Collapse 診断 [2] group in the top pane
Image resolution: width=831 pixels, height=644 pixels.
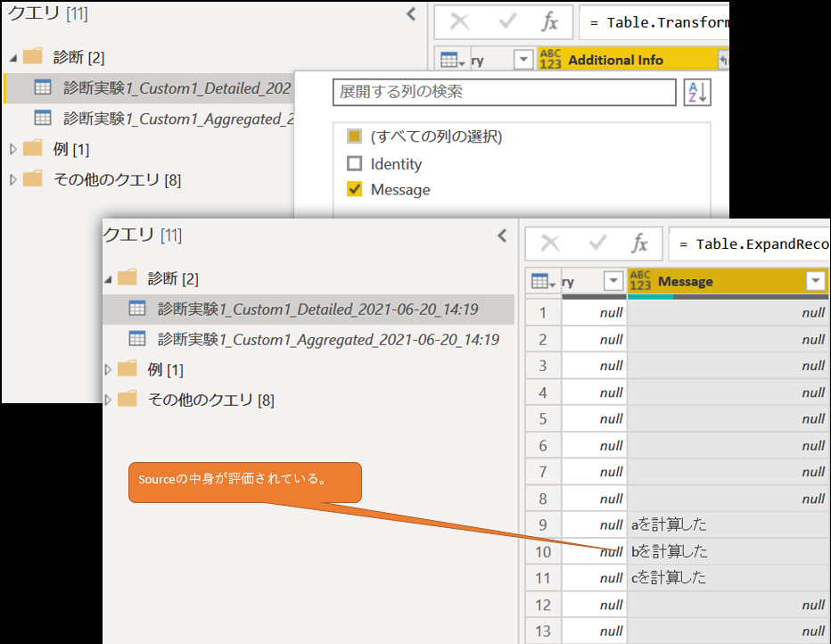[x=13, y=58]
